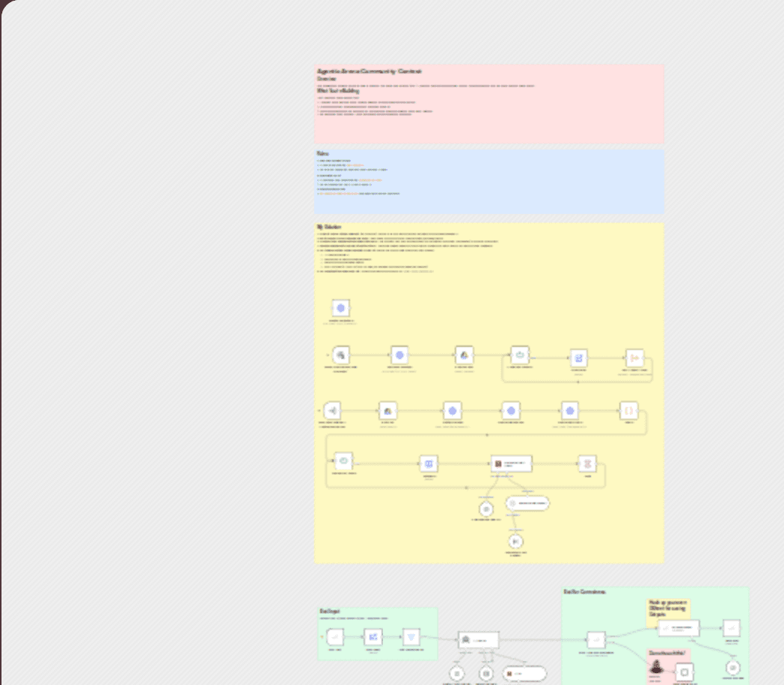Select the Google Drive node in the second row
The width and height of the screenshot is (784, 685).
(x=388, y=411)
